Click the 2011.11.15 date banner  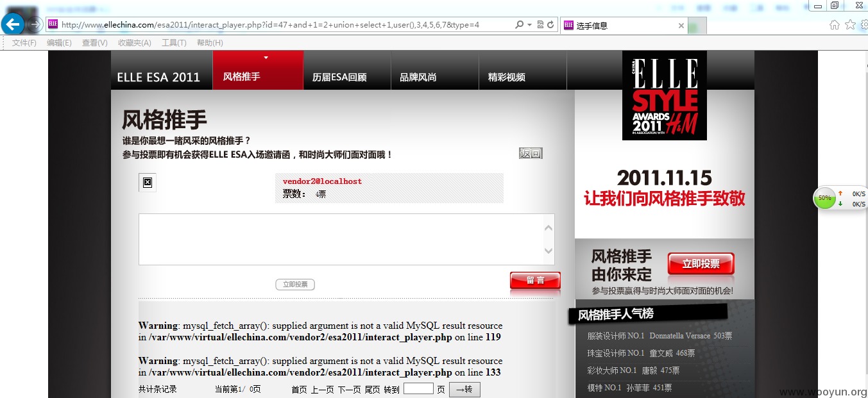(x=665, y=178)
